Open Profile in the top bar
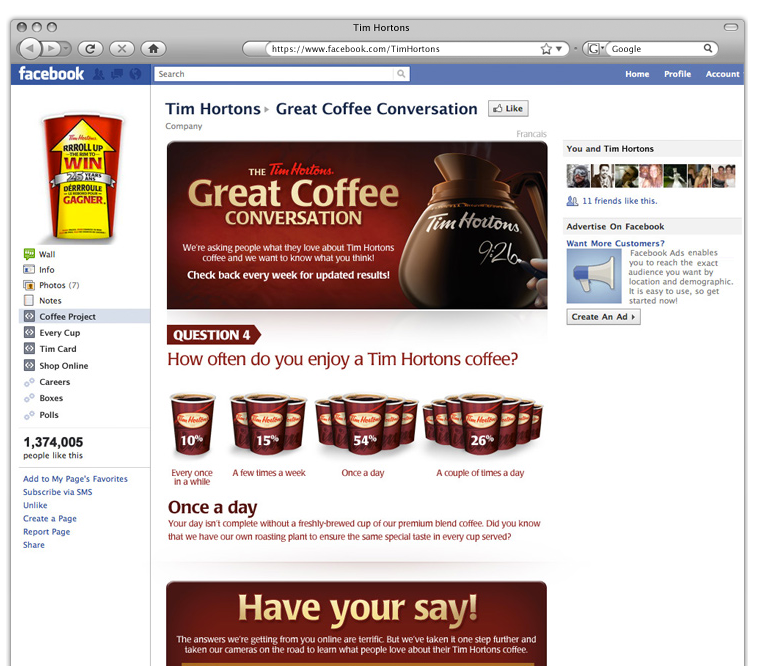Image resolution: width=764 pixels, height=666 pixels. pyautogui.click(x=677, y=74)
